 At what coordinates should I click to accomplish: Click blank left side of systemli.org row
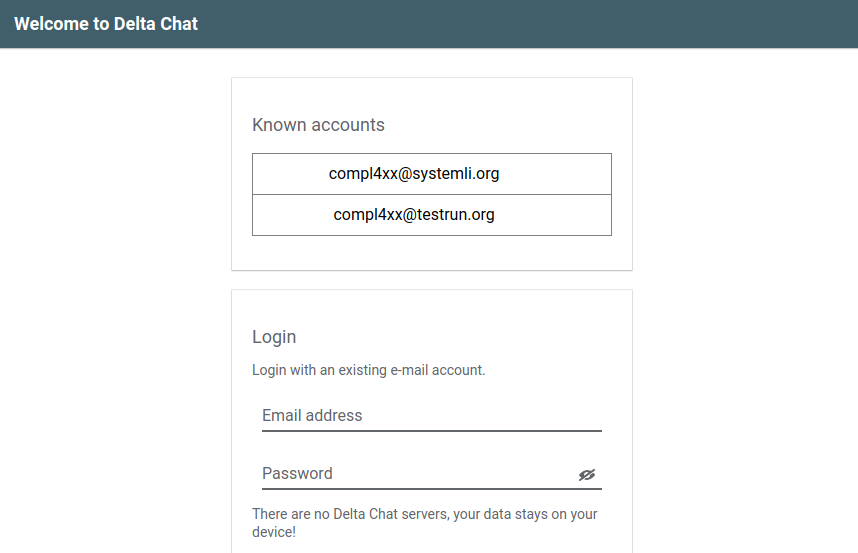285,174
